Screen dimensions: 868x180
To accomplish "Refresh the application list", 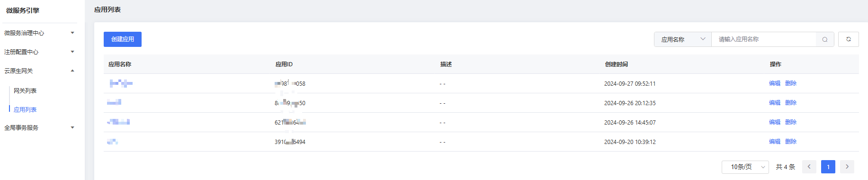I will click(x=848, y=39).
